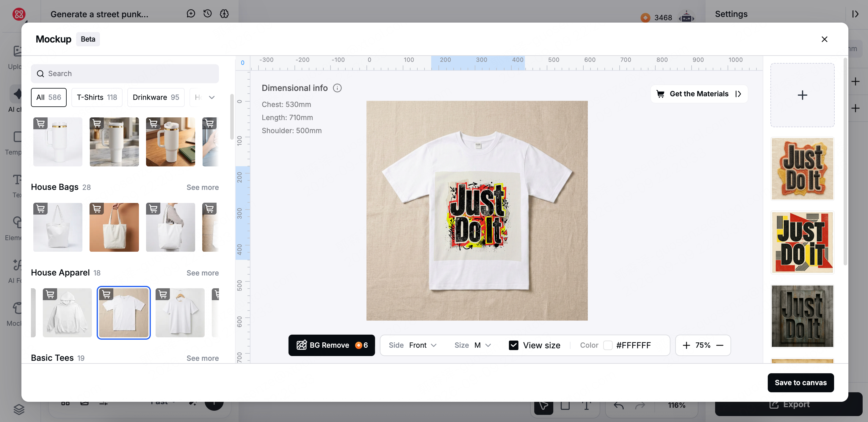This screenshot has height=422, width=868.
Task: Click the t-shirt mockup preview image
Action: click(x=477, y=211)
